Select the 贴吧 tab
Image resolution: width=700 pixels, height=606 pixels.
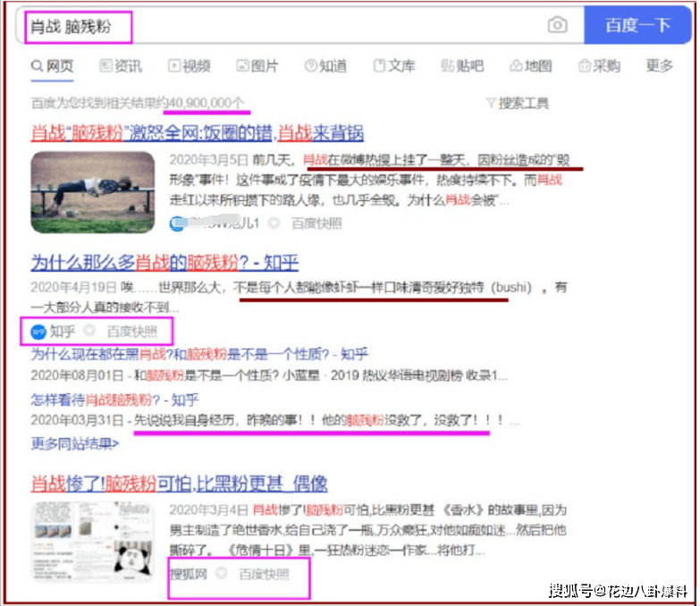[462, 66]
